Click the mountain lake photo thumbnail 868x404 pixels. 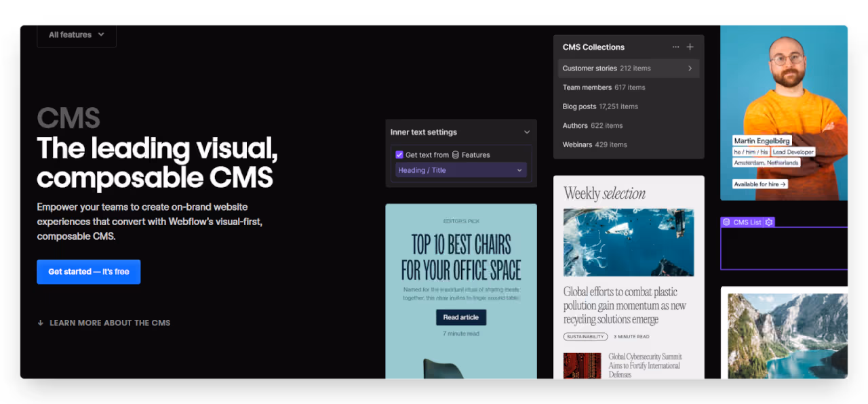click(787, 336)
